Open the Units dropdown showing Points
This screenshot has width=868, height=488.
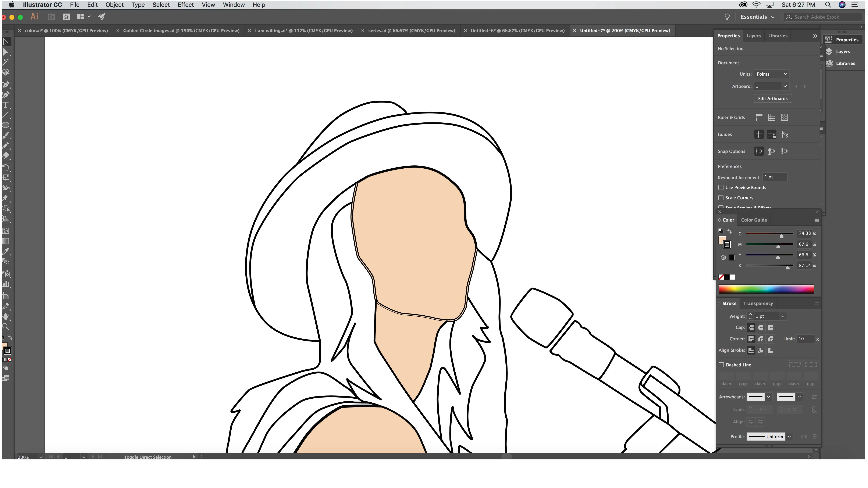coord(771,74)
